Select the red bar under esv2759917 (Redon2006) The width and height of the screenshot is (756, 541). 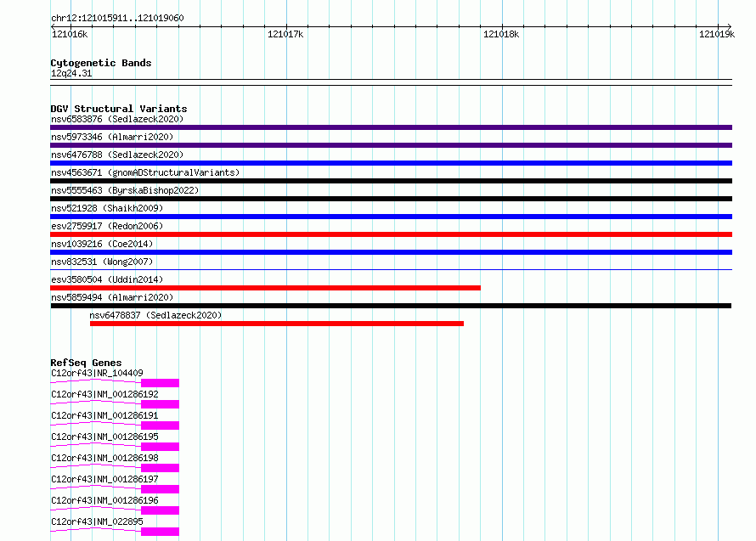point(391,234)
